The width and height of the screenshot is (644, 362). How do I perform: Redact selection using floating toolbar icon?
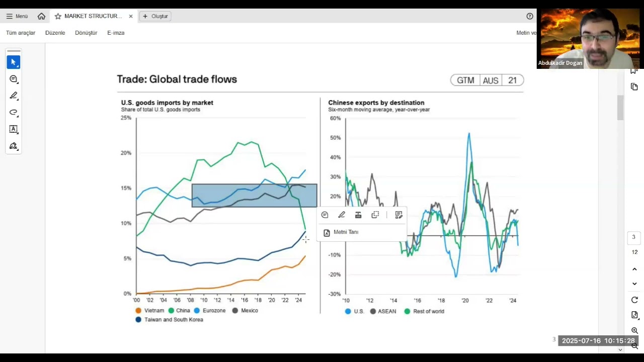pos(358,215)
